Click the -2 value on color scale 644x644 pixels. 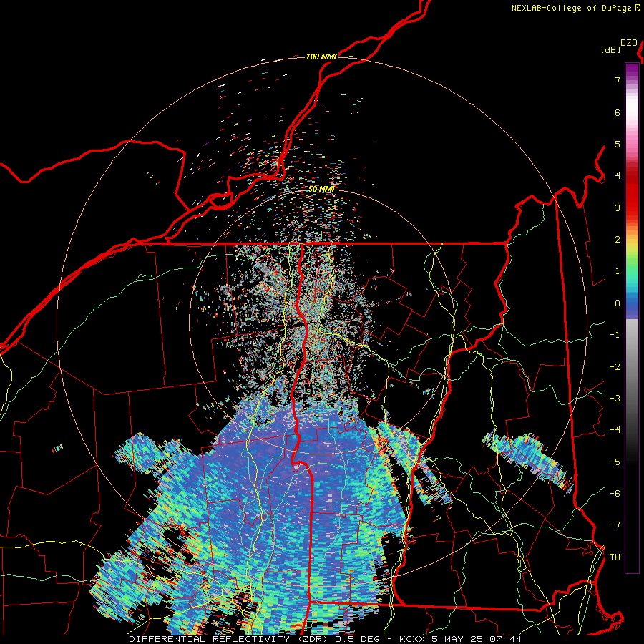pos(615,367)
